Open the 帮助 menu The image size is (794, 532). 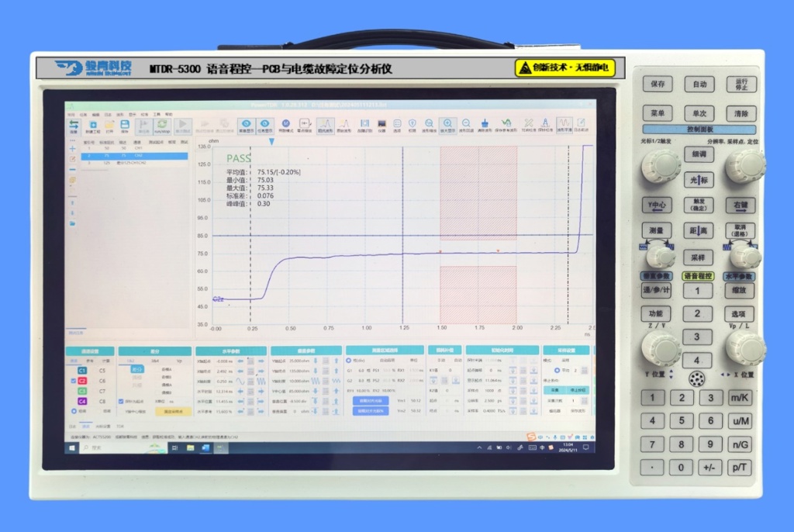(169, 115)
